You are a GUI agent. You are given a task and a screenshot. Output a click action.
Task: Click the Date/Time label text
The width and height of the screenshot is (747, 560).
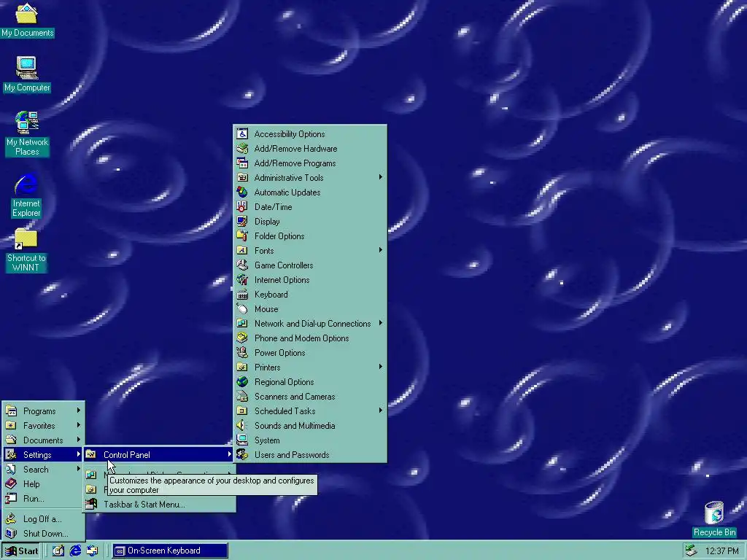click(x=273, y=207)
